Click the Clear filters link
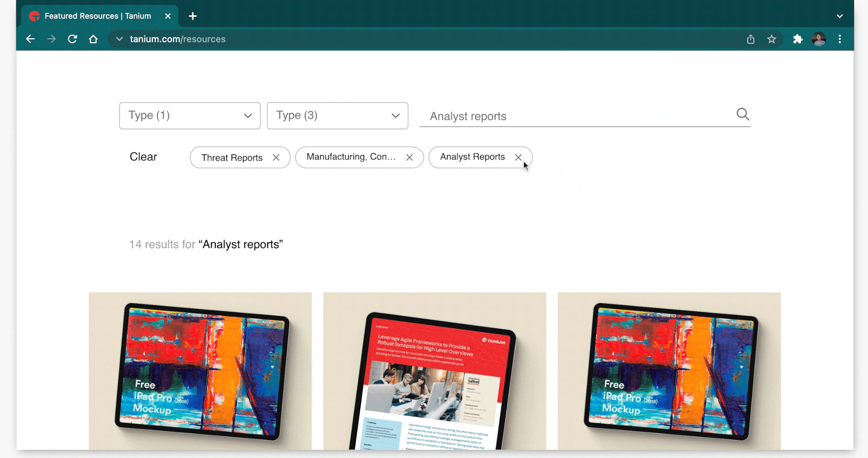The width and height of the screenshot is (868, 458). click(x=143, y=157)
